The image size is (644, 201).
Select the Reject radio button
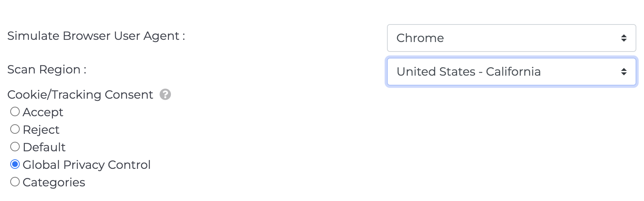[15, 129]
